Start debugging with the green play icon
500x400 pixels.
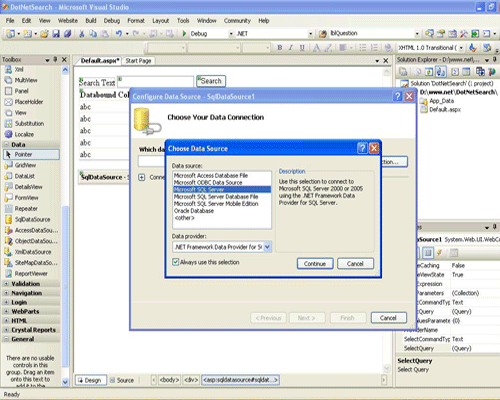pos(184,34)
